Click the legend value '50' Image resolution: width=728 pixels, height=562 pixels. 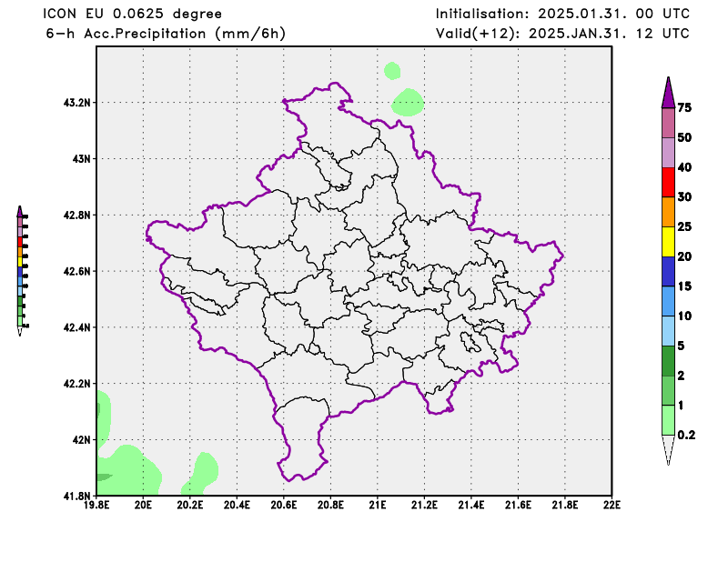(x=684, y=137)
